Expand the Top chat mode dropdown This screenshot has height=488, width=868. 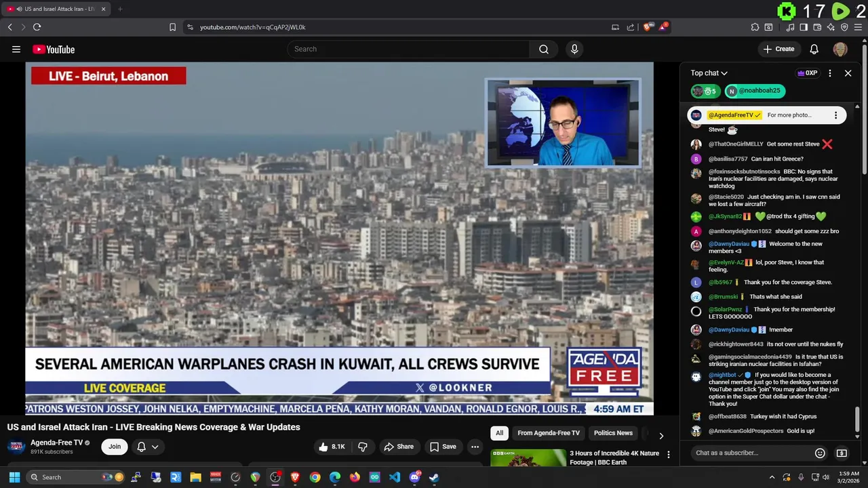[709, 73]
